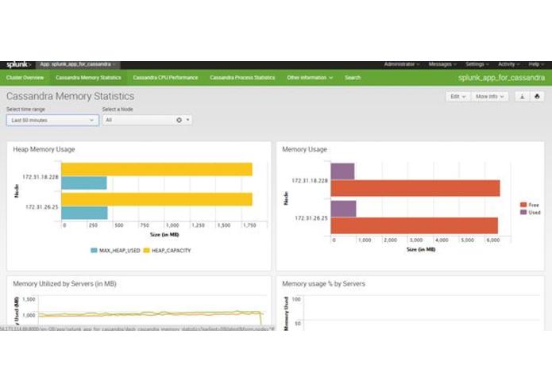The image size is (552, 392).
Task: Click the Memory usage % by Servers title
Action: point(323,284)
